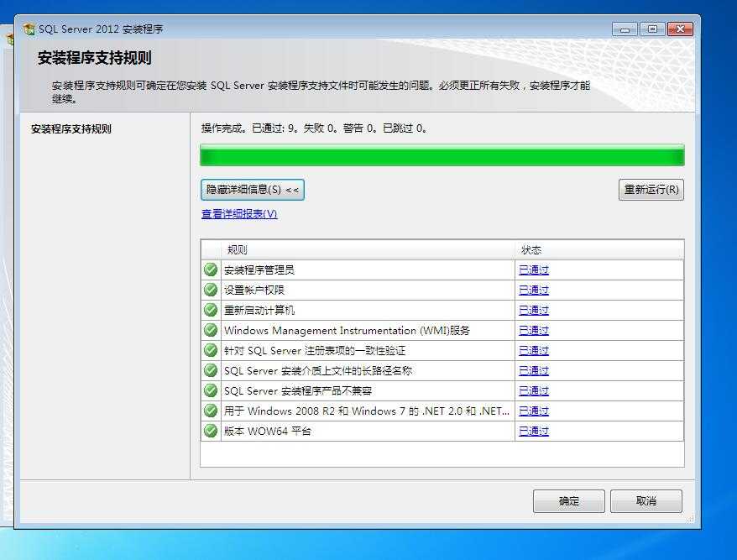The image size is (737, 560).
Task: Open 已通过 link for .NET 2.0 rule
Action: tap(534, 411)
